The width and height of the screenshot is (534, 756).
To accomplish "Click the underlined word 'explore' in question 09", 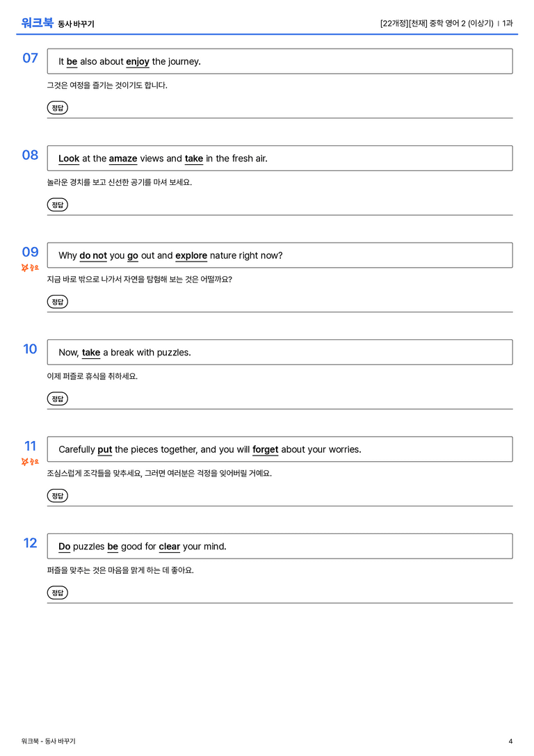I will 191,255.
